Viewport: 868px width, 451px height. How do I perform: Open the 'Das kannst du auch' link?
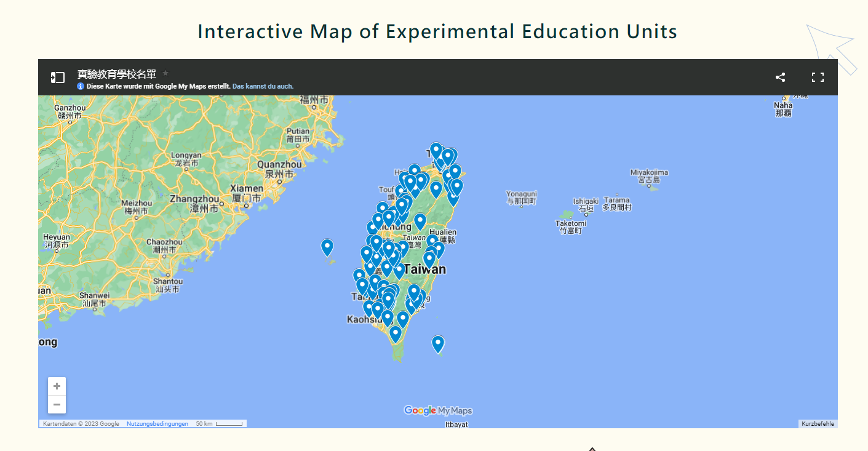(263, 86)
